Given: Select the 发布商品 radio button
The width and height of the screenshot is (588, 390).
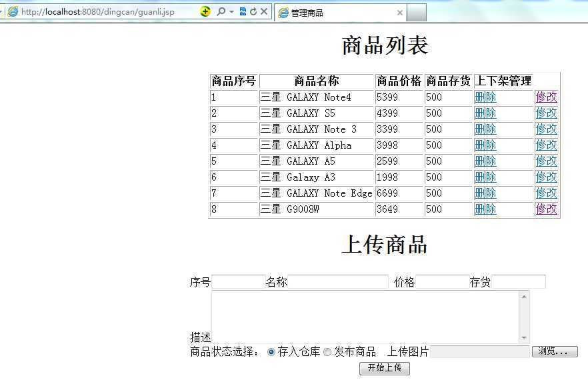Looking at the screenshot, I should pyautogui.click(x=327, y=352).
